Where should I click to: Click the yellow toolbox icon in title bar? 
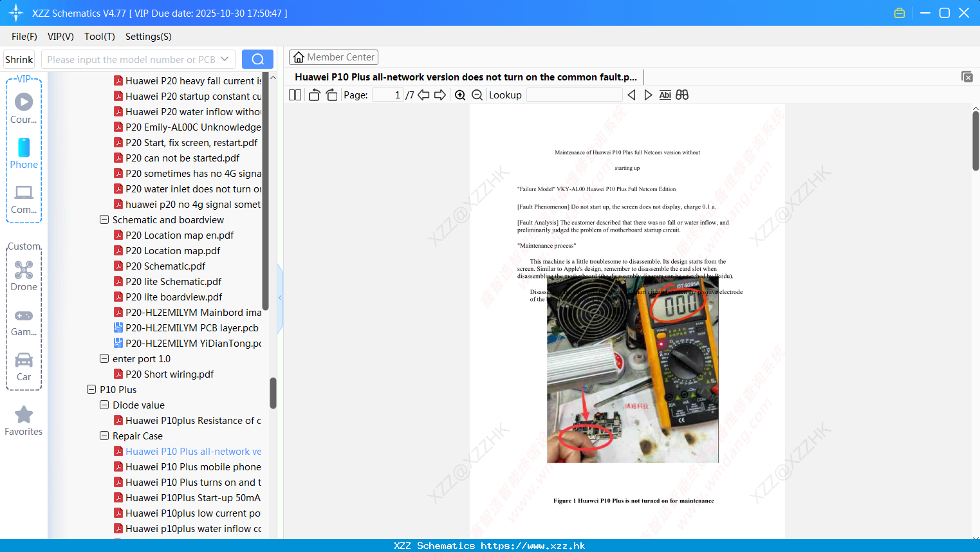pos(900,13)
